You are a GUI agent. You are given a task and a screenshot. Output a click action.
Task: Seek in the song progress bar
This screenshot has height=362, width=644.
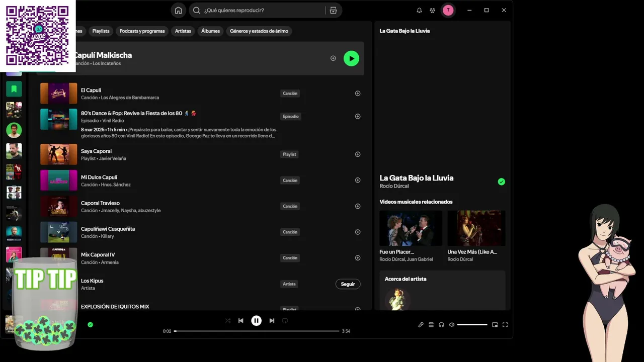[257, 331]
